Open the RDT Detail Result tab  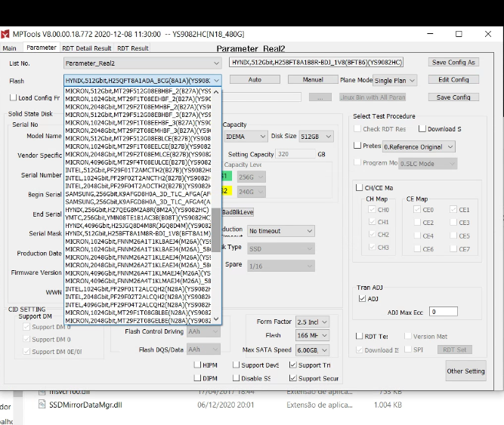coord(86,48)
